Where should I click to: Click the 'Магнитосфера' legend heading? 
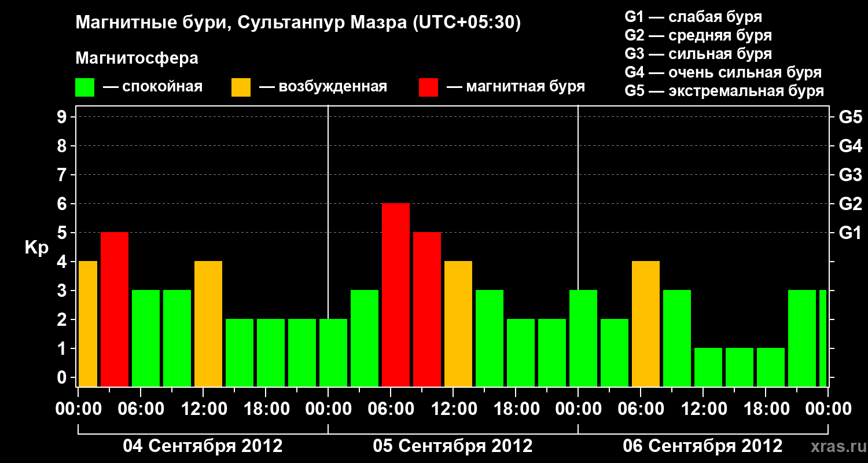137,58
